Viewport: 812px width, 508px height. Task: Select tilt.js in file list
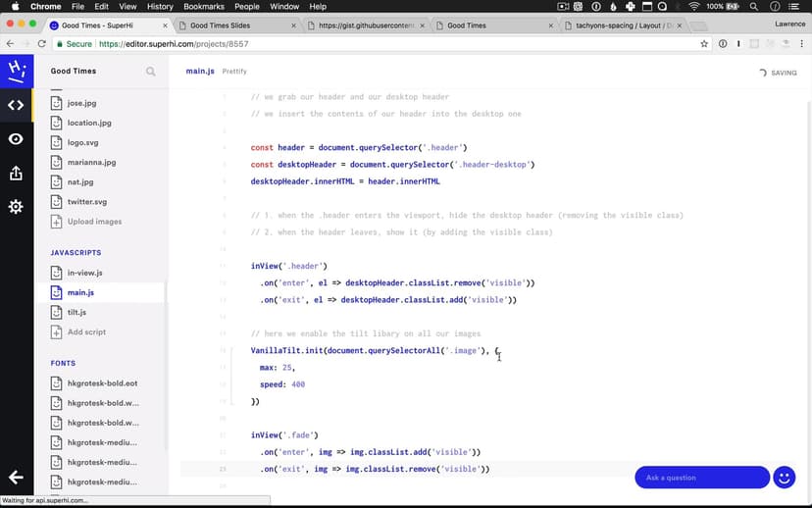(76, 312)
